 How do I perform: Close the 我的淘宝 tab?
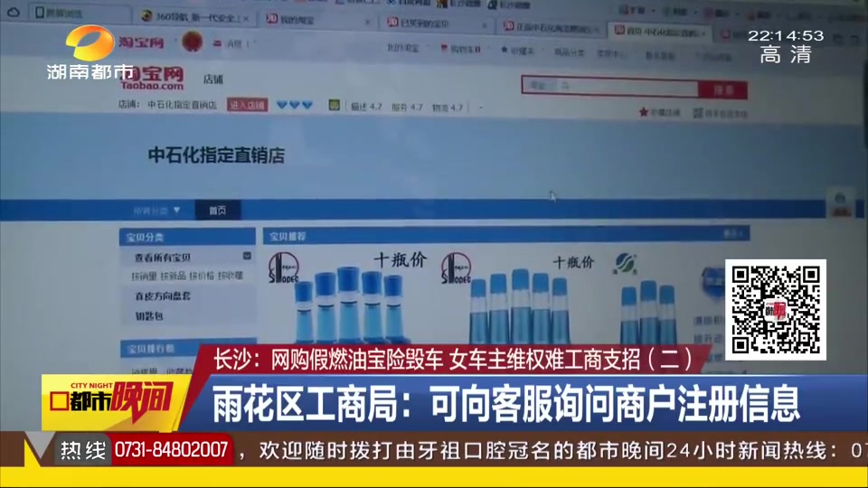366,22
